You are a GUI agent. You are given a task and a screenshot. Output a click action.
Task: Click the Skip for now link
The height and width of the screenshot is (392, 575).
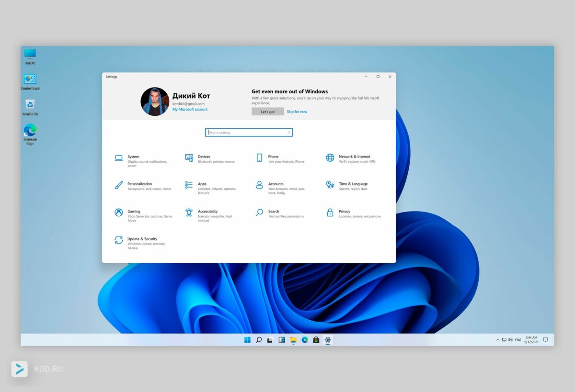[x=297, y=112]
